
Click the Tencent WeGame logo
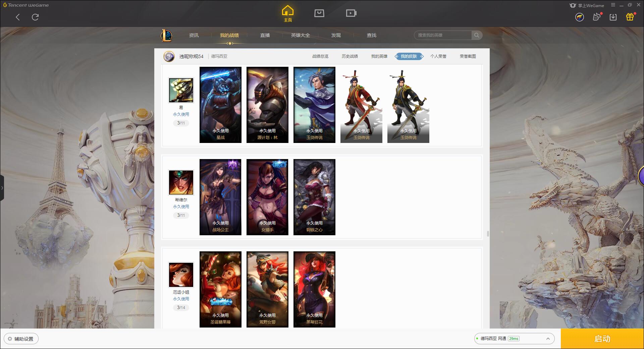26,5
